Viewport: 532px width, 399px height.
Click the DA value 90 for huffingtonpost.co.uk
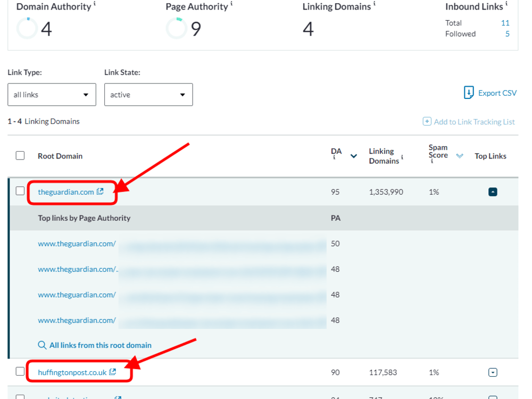click(x=335, y=372)
